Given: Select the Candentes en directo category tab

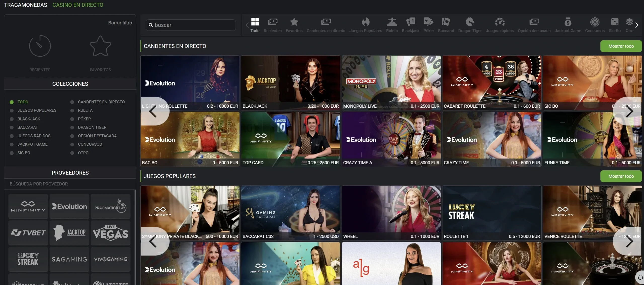Looking at the screenshot, I should [x=326, y=25].
